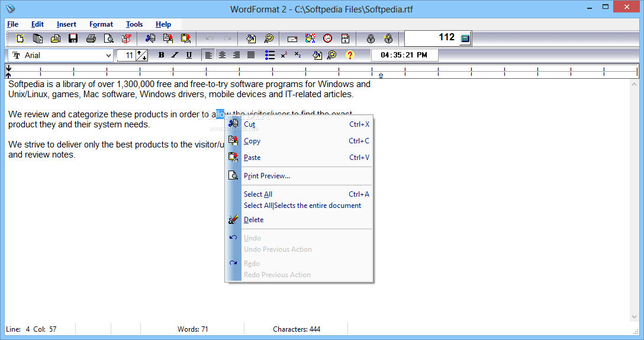This screenshot has width=644, height=340.
Task: Click the clock display showing 04:35:21 PM
Action: (404, 55)
